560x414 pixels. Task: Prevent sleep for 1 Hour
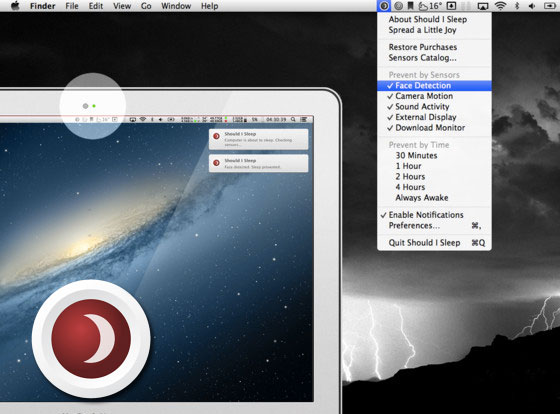point(434,166)
